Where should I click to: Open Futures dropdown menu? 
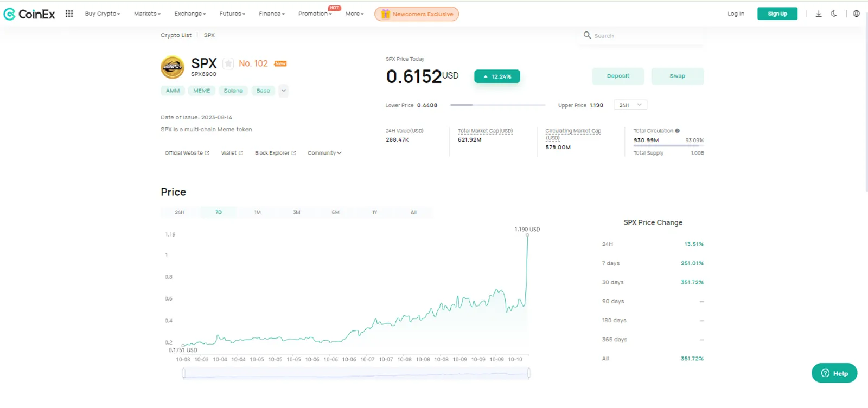tap(232, 14)
